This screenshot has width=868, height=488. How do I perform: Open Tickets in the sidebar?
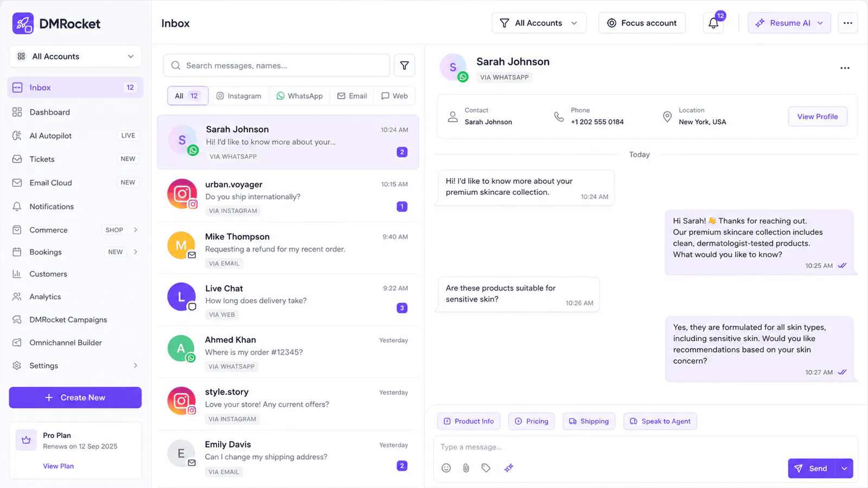tap(75, 159)
